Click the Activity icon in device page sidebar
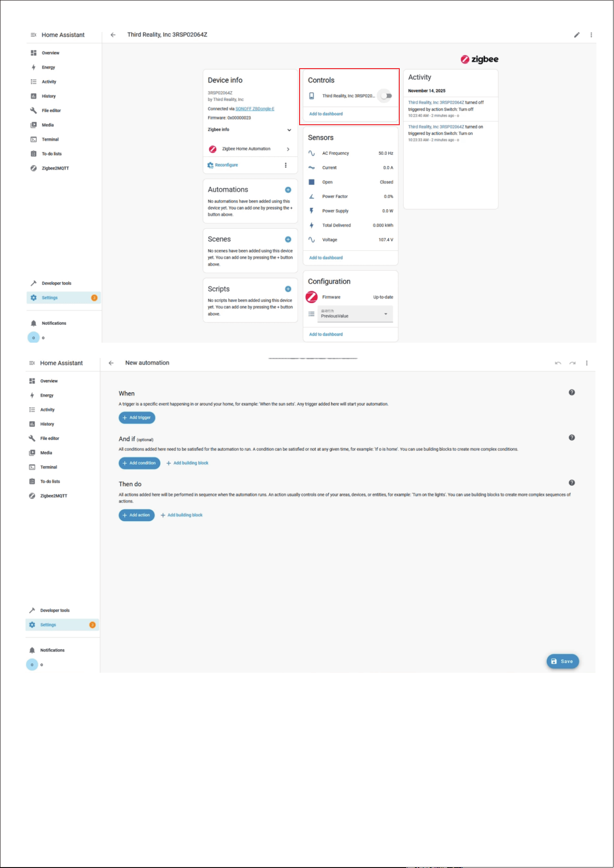The width and height of the screenshot is (614, 868). (33, 82)
